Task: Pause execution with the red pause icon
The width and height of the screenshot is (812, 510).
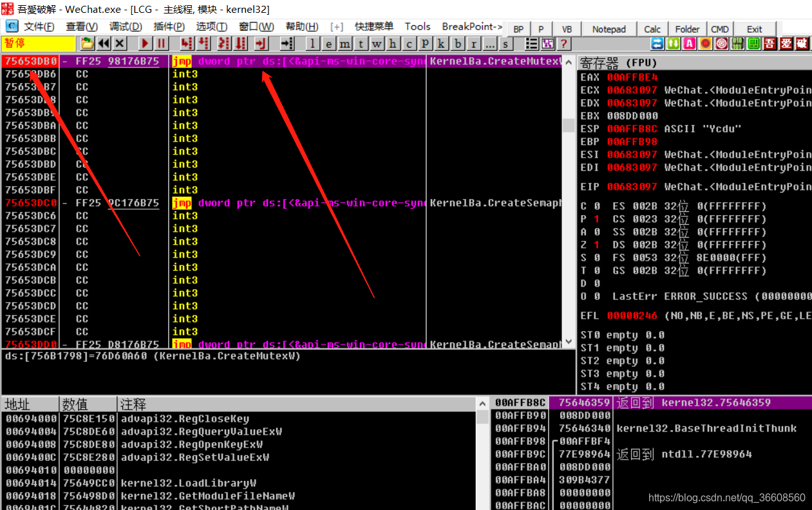Action: click(x=162, y=44)
